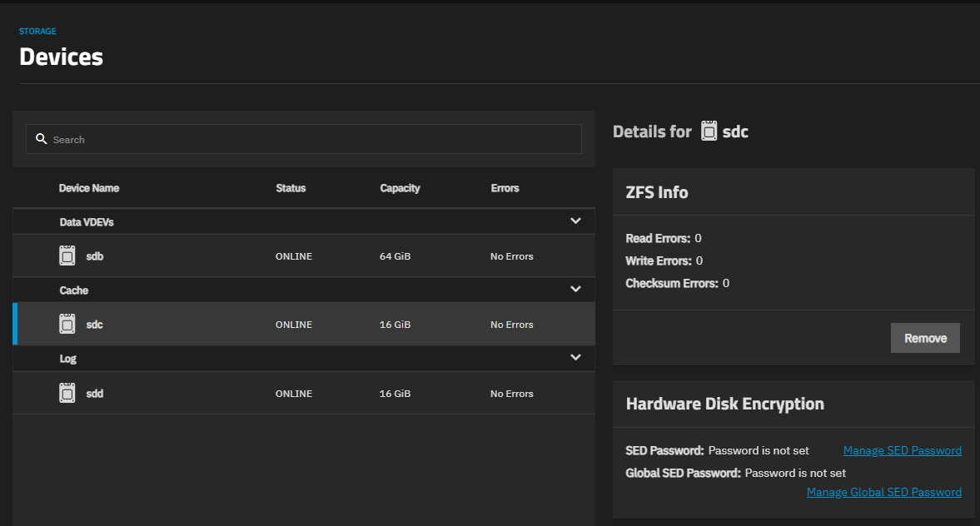This screenshot has height=526, width=980.
Task: Click the sdd disk icon
Action: point(67,393)
